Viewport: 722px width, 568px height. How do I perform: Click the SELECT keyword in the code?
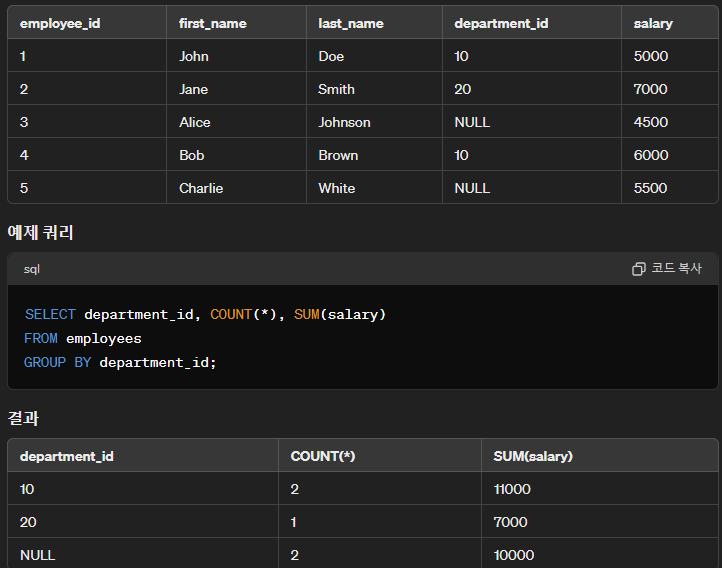pyautogui.click(x=50, y=314)
